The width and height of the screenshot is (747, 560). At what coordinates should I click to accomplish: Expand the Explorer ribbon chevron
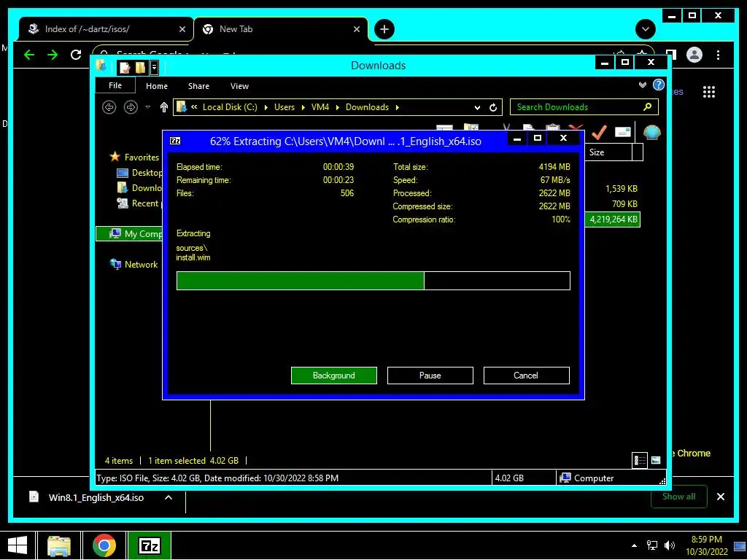click(x=642, y=85)
